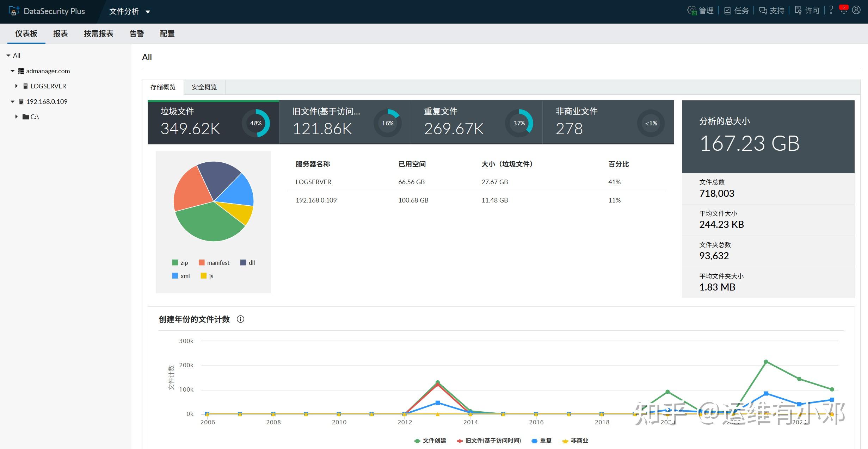Open the help question mark icon
Image resolution: width=868 pixels, height=449 pixels.
coord(831,11)
